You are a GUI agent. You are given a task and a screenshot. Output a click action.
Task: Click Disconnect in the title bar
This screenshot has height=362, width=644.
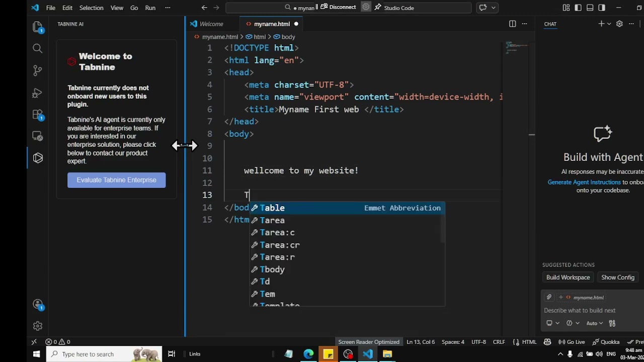[x=338, y=7]
